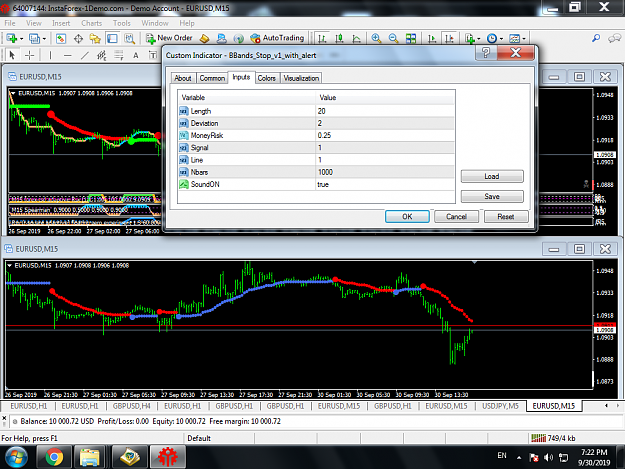Screen dimensions: 625x469
Task: Click the OK button in dialog
Action: [x=407, y=216]
